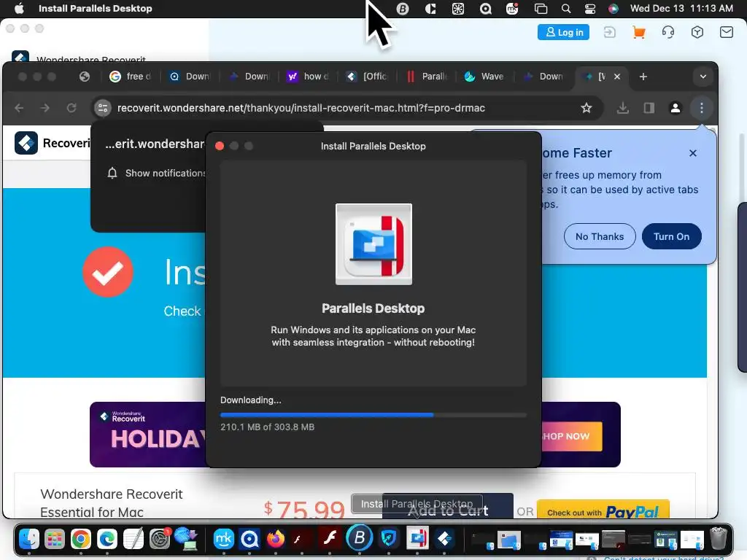Open the blue shield app in the Dock
This screenshot has height=560, width=747.
click(x=389, y=539)
